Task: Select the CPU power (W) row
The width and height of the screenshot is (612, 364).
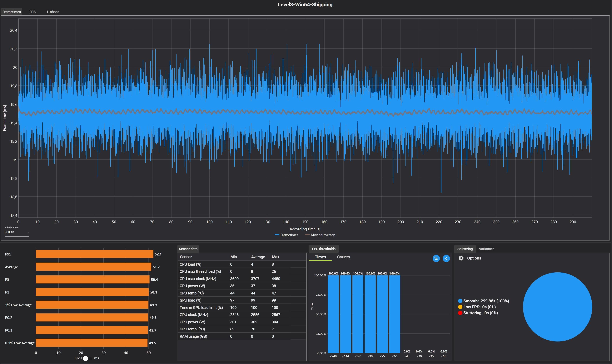Action: pos(241,286)
